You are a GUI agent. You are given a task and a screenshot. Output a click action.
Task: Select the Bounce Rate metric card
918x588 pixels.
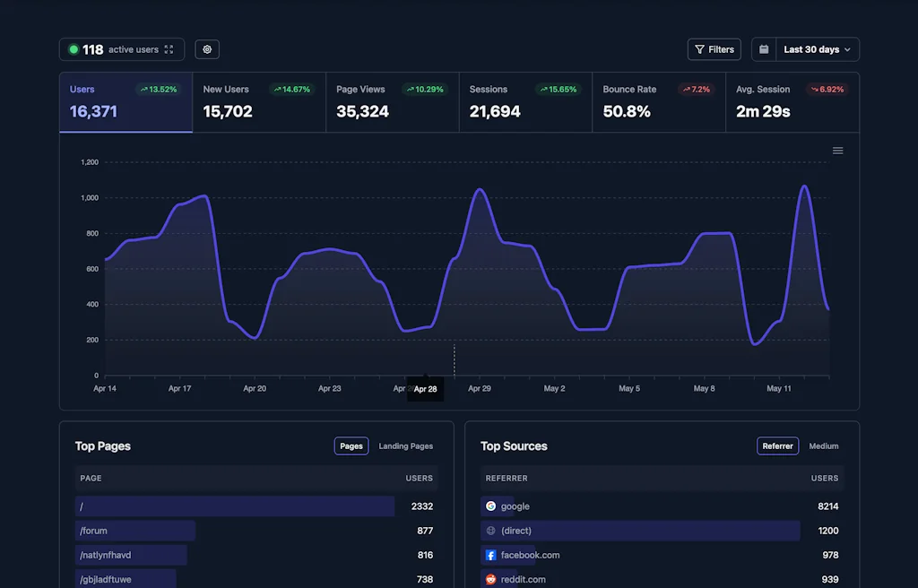coord(658,101)
